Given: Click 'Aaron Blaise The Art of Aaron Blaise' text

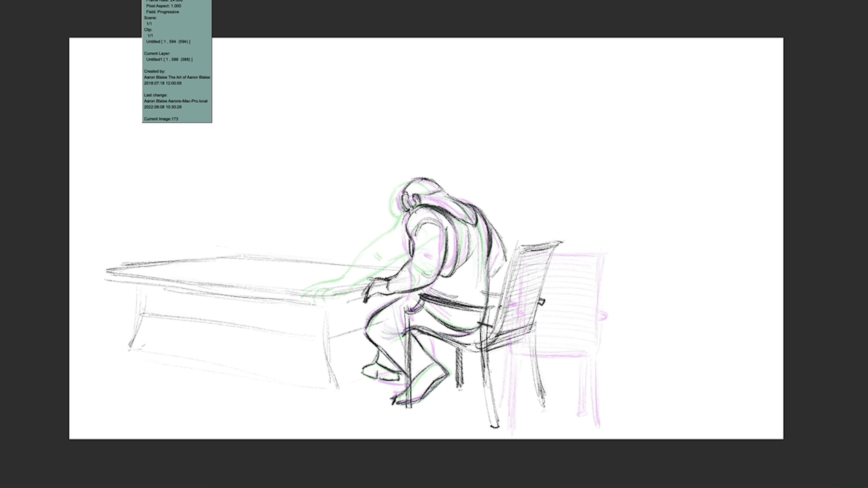Looking at the screenshot, I should pos(177,77).
